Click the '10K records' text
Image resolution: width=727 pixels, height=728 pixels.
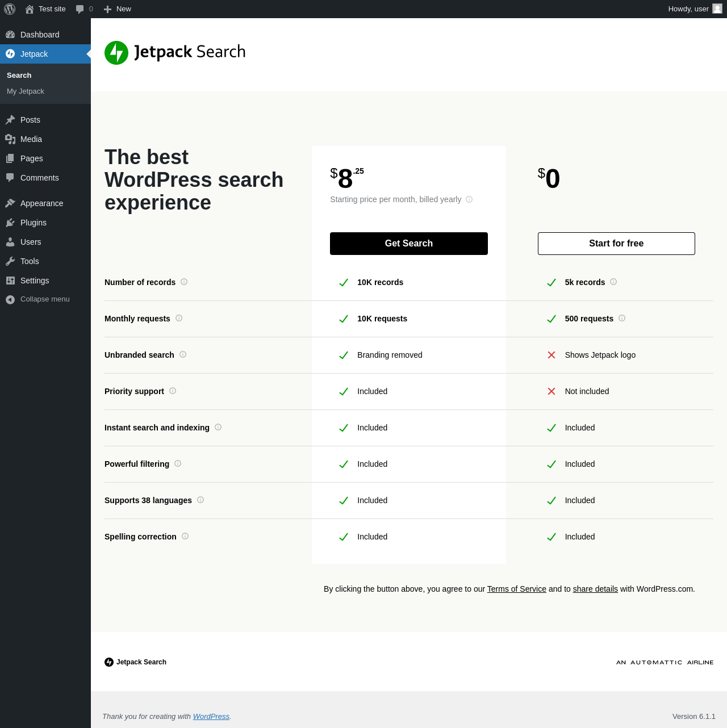pos(380,282)
